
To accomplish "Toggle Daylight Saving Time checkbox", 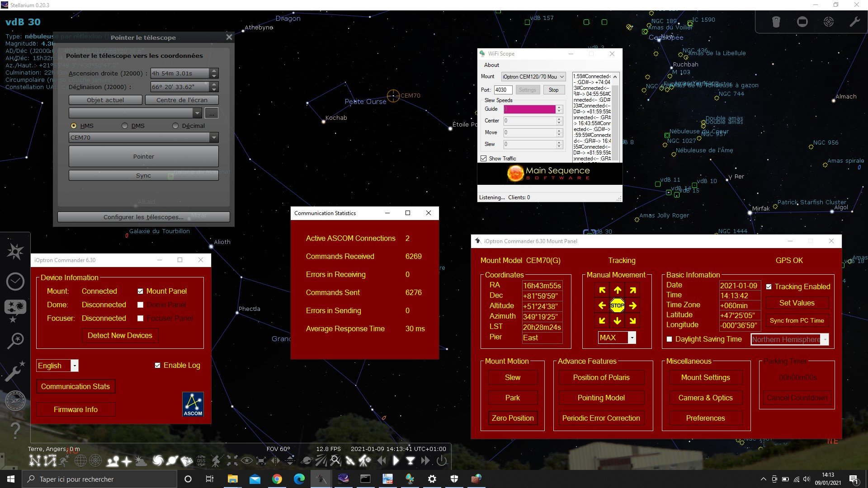I will click(670, 339).
